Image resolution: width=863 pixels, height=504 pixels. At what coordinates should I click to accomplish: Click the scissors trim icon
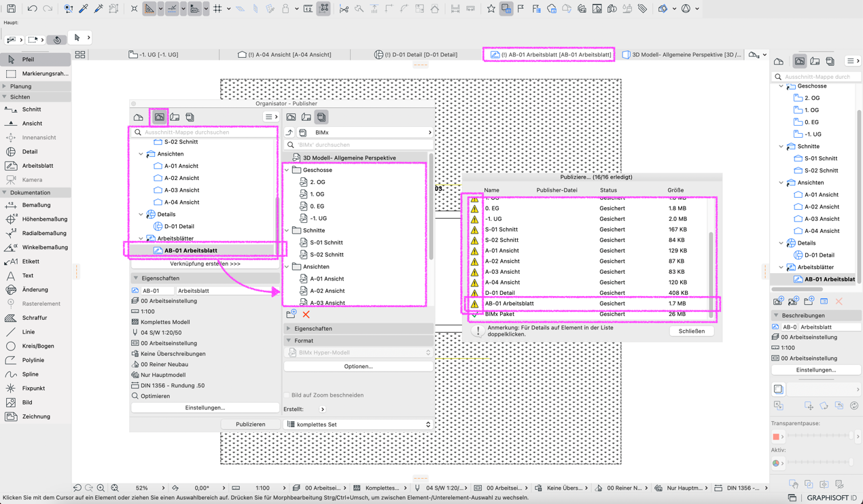tap(344, 9)
